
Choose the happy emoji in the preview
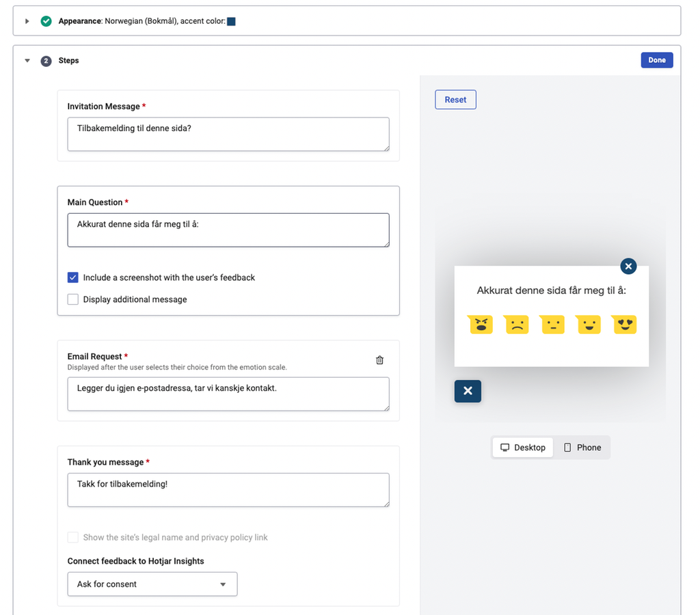tap(589, 325)
